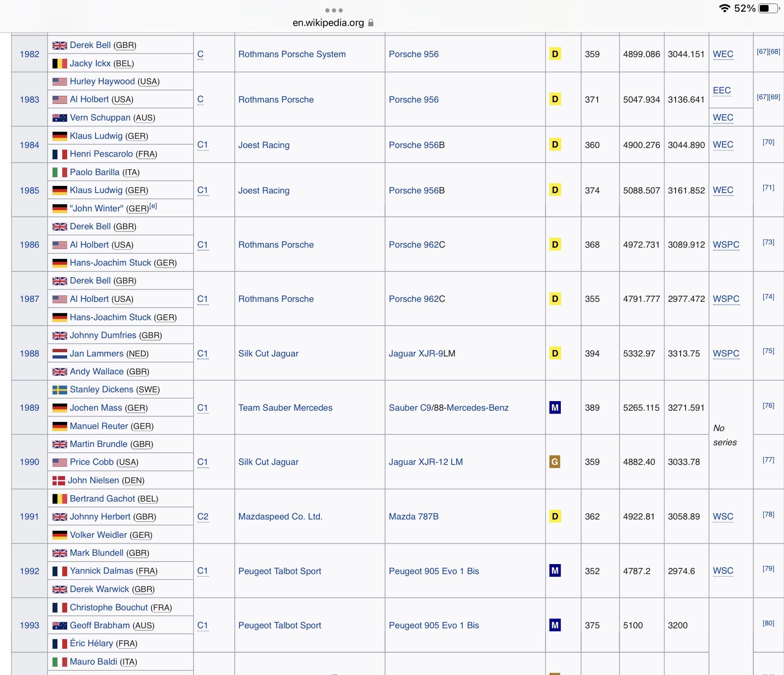Viewport: 784px width, 675px height.
Task: Click the British flag next to Derek Bell 1982
Action: click(60, 45)
